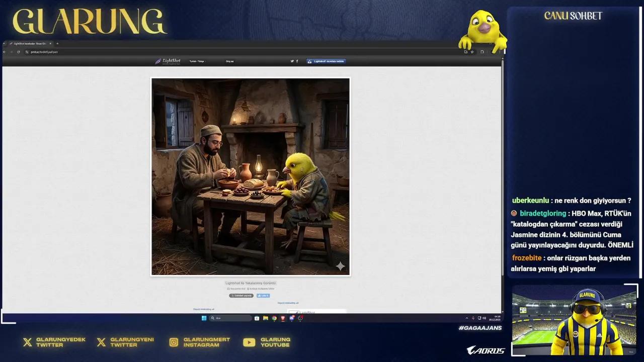Open the Windows Start menu

coord(204,318)
